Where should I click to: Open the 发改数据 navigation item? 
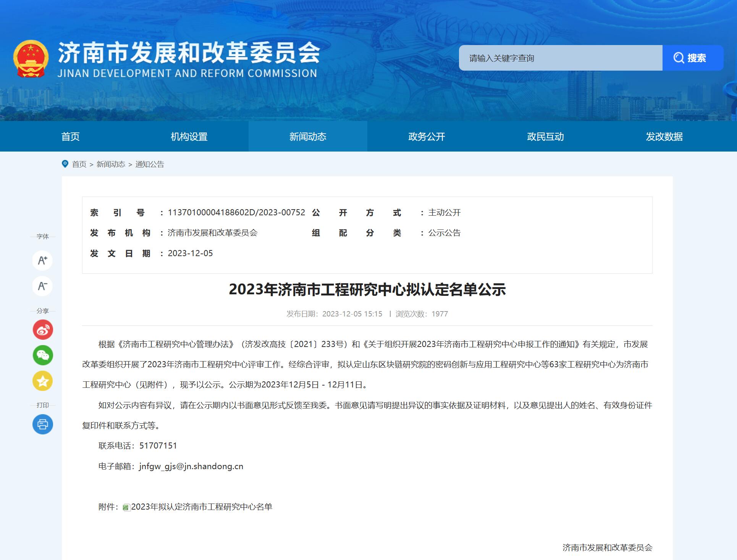pyautogui.click(x=664, y=137)
